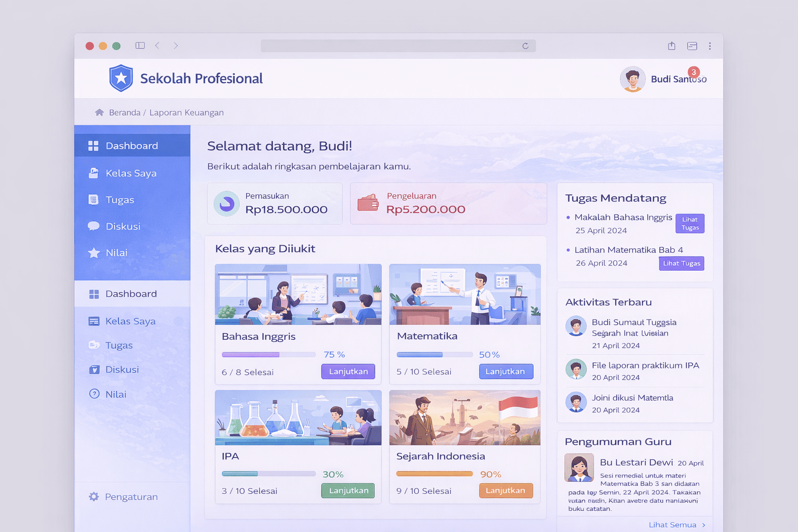The height and width of the screenshot is (532, 798).
Task: Click the browser share icon
Action: tap(672, 46)
